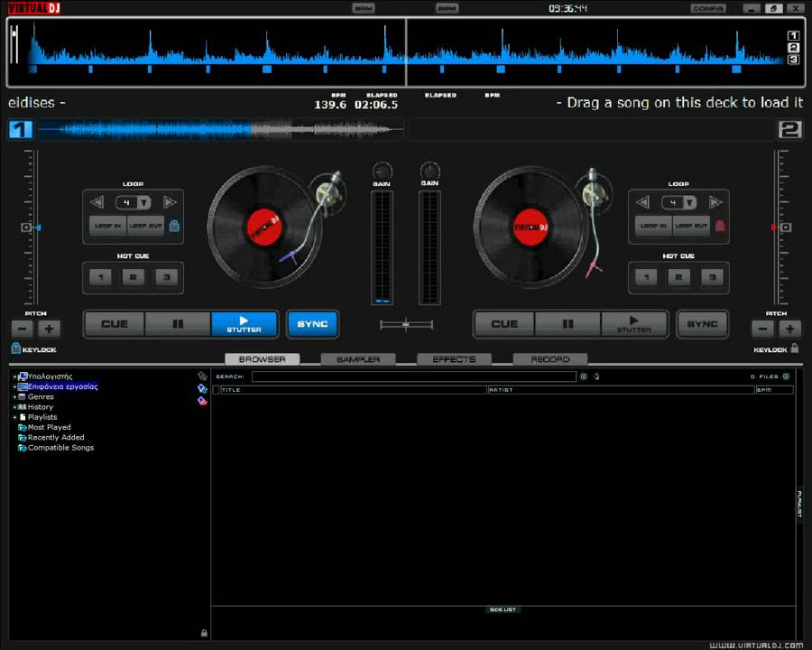Expand the Genres tree node
Viewport: 812px width, 650px height.
coord(14,397)
